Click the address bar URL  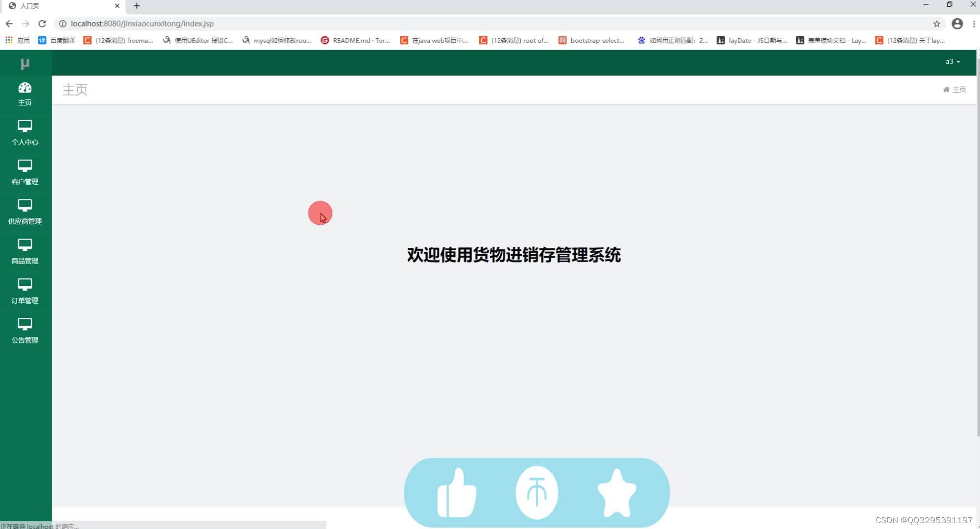pos(142,24)
